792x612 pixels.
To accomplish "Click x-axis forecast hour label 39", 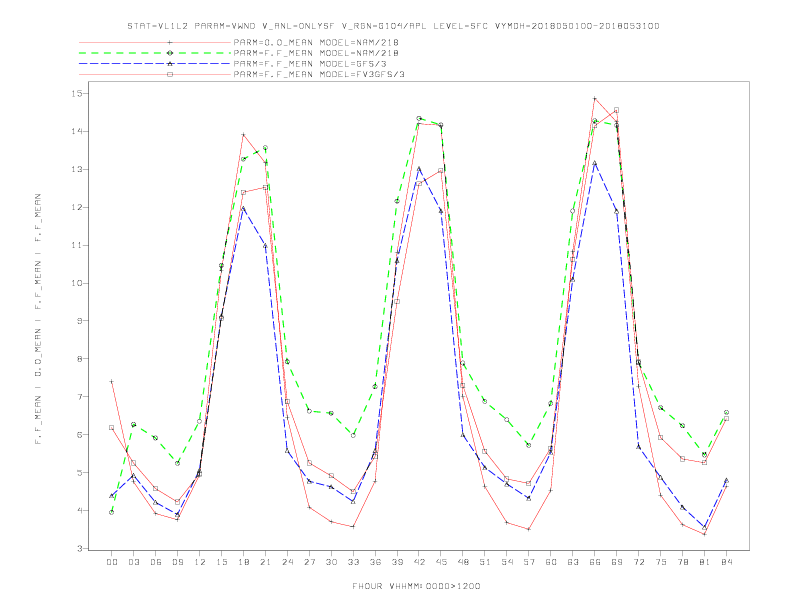I will coord(397,562).
